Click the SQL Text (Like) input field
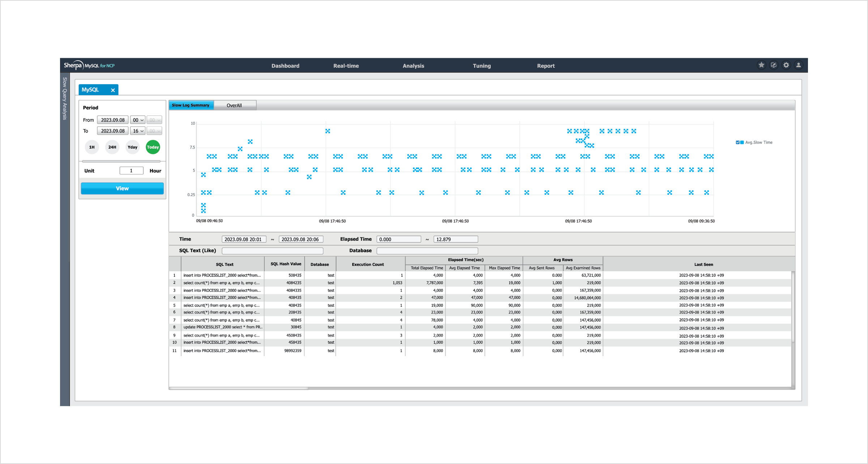The height and width of the screenshot is (464, 868). point(272,250)
